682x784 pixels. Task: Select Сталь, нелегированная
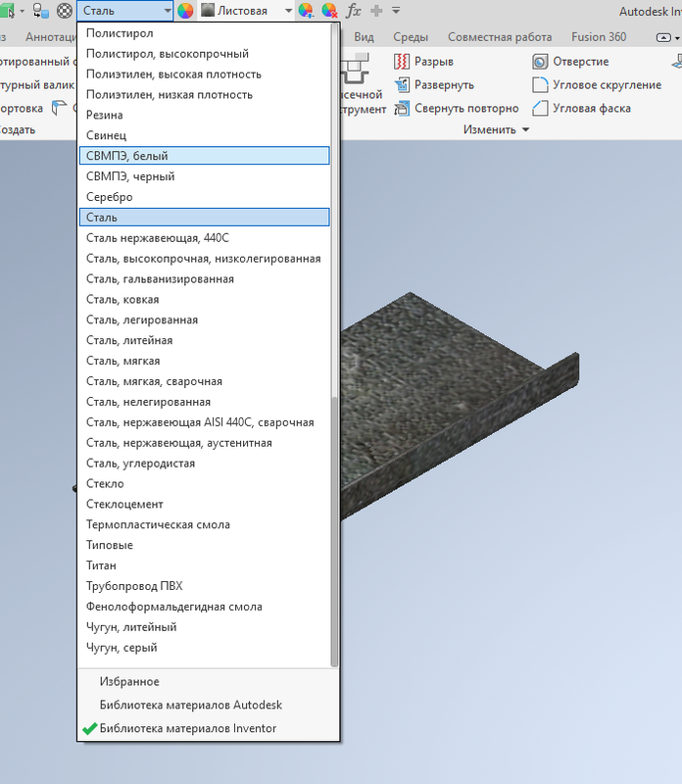(205, 402)
